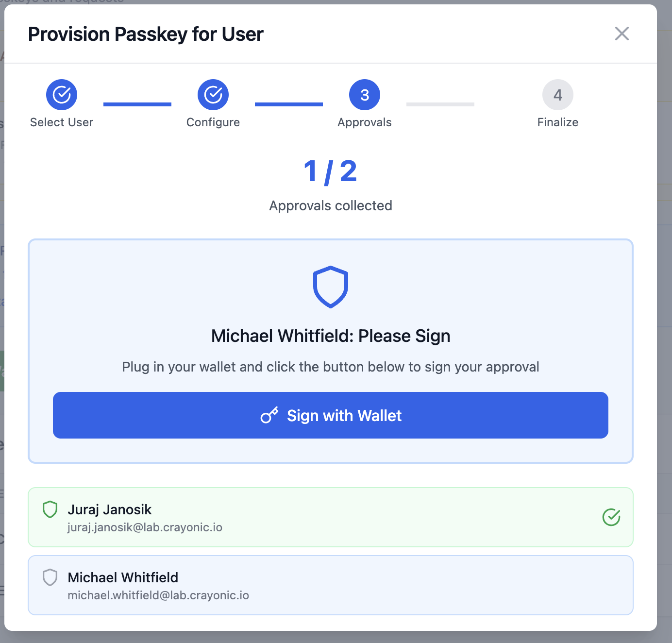The width and height of the screenshot is (672, 643).
Task: Click the michael.whitfield@lab.crayonic.io email
Action: [x=158, y=595]
